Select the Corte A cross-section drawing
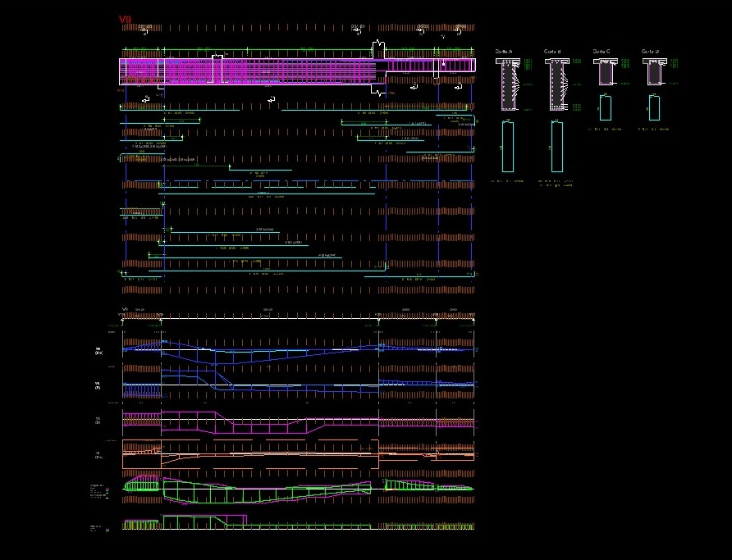Image resolution: width=732 pixels, height=560 pixels. pos(507,84)
